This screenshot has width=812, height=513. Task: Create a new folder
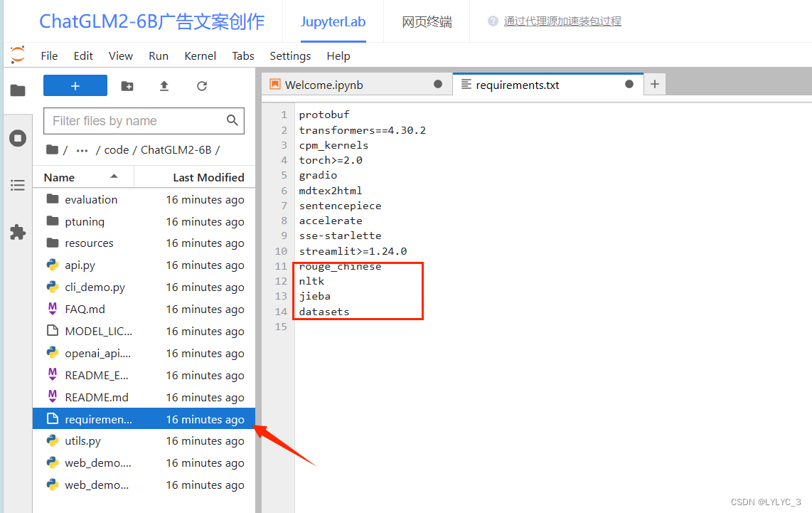coord(127,86)
